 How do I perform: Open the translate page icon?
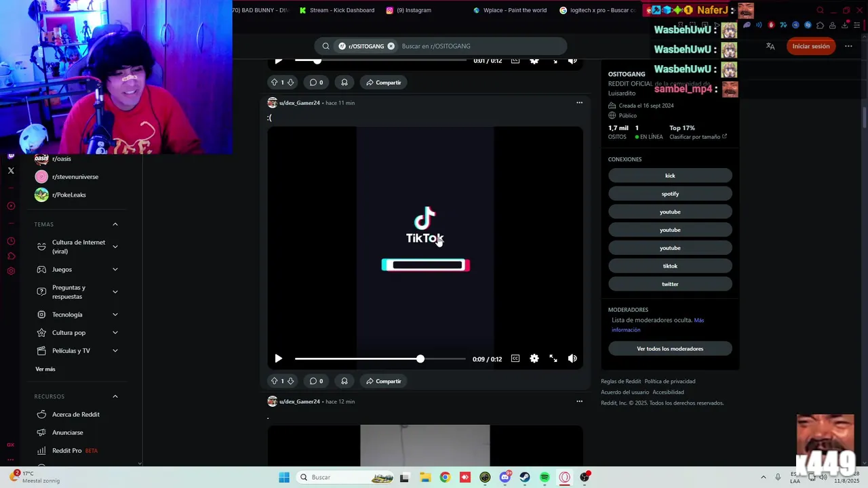click(770, 46)
